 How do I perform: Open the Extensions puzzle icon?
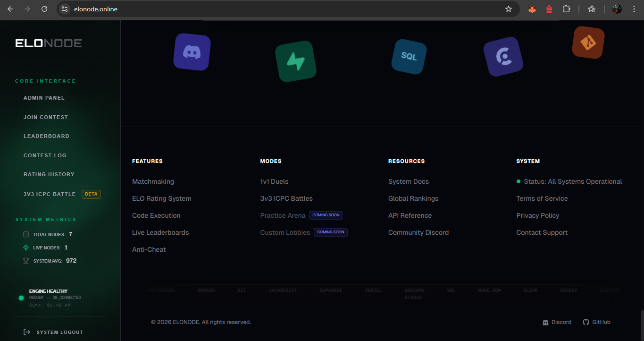tap(566, 9)
